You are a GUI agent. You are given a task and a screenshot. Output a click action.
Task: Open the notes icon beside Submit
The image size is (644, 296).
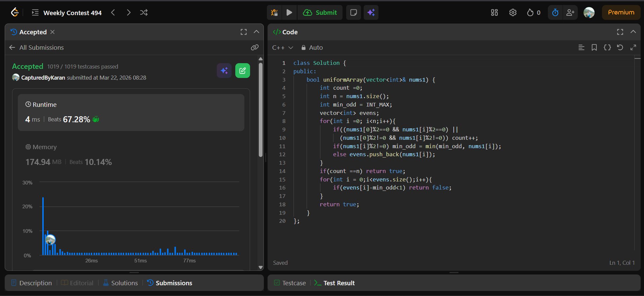tap(353, 12)
